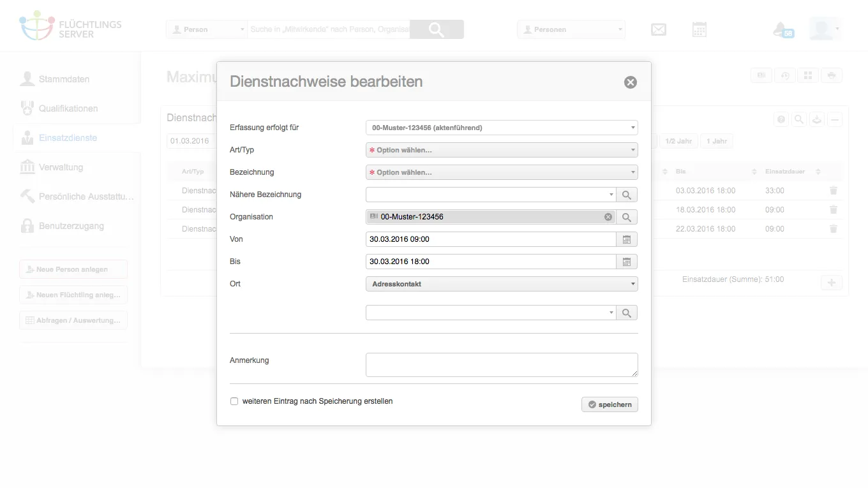Click the top search text field
868x488 pixels.
(x=328, y=29)
